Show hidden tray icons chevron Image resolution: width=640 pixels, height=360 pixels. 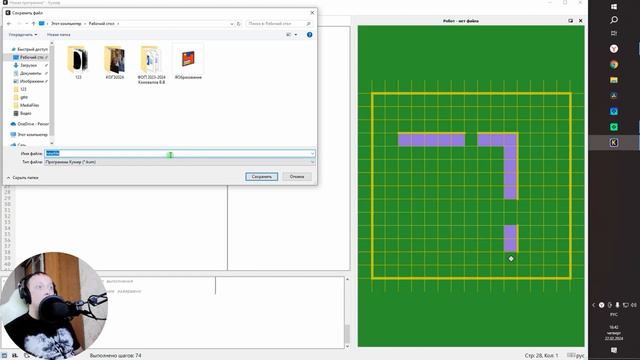click(593, 305)
